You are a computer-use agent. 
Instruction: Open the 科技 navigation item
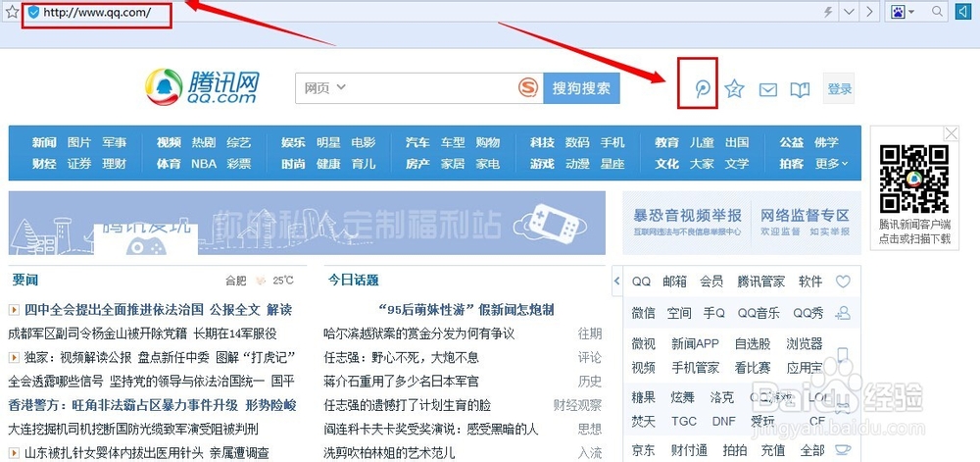click(x=543, y=142)
